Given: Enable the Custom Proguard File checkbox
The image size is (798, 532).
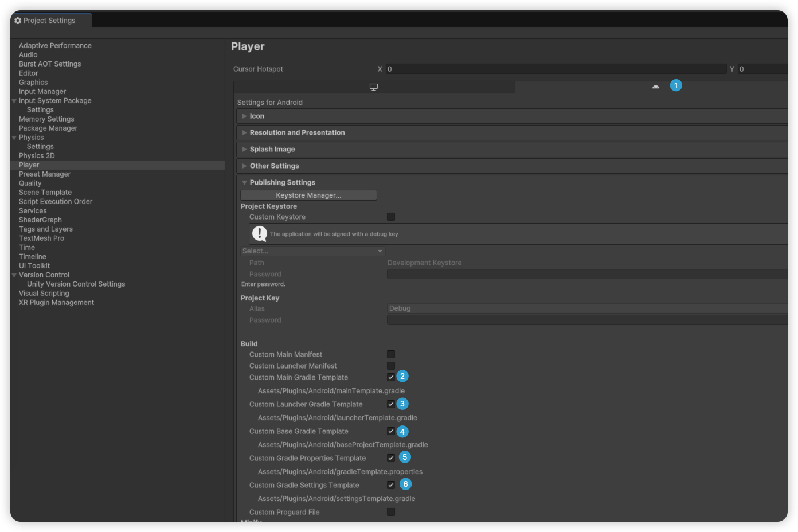Looking at the screenshot, I should tap(391, 511).
